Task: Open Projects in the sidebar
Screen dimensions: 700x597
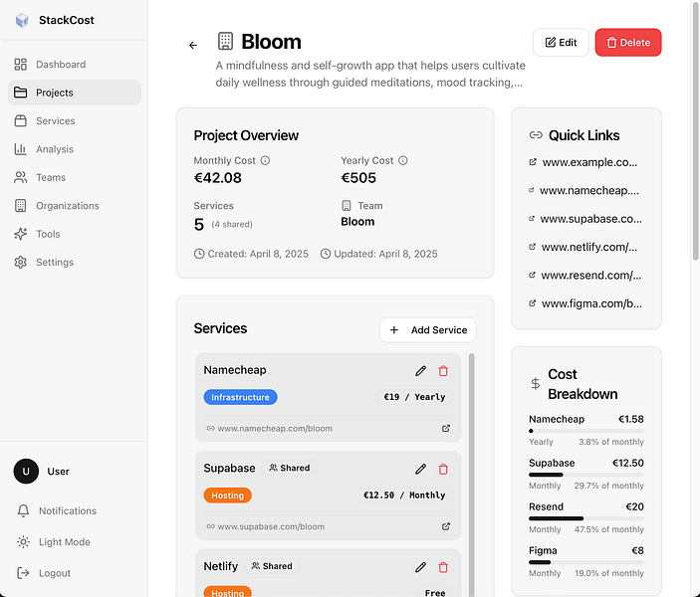Action: pos(75,93)
